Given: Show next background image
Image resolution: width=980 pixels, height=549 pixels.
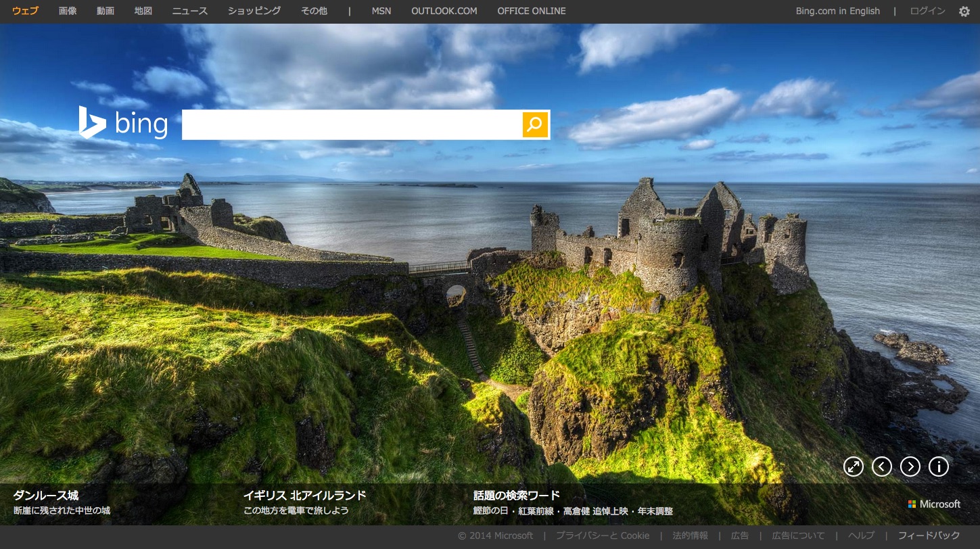Looking at the screenshot, I should click(910, 467).
